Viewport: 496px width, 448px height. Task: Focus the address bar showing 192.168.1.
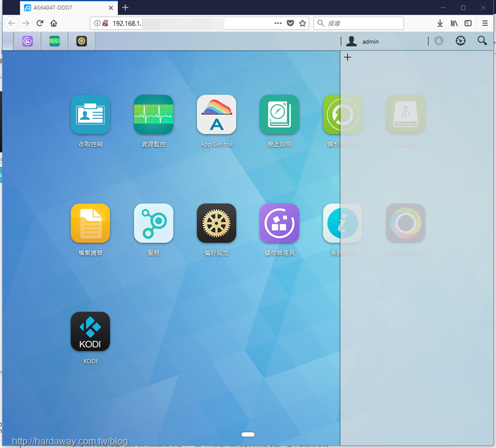(200, 23)
